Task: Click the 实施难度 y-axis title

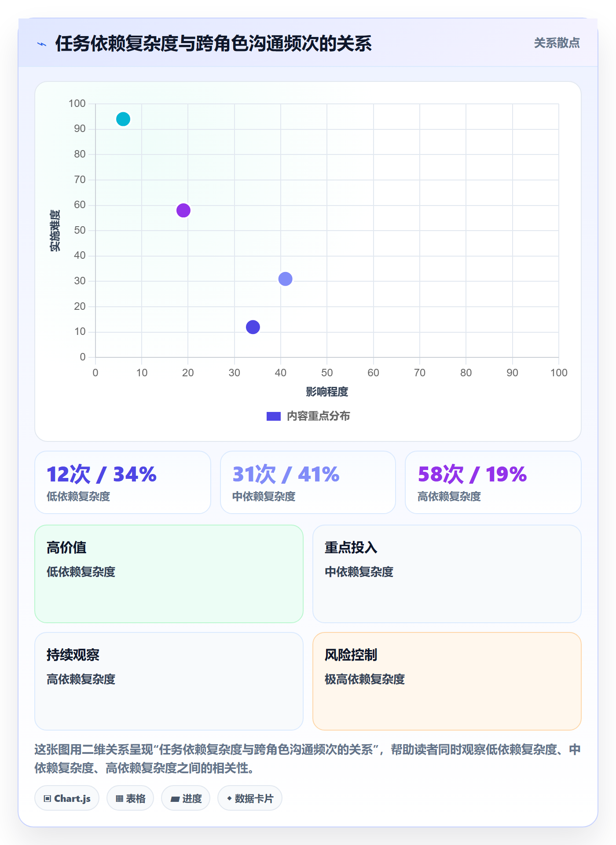Action: [x=55, y=231]
